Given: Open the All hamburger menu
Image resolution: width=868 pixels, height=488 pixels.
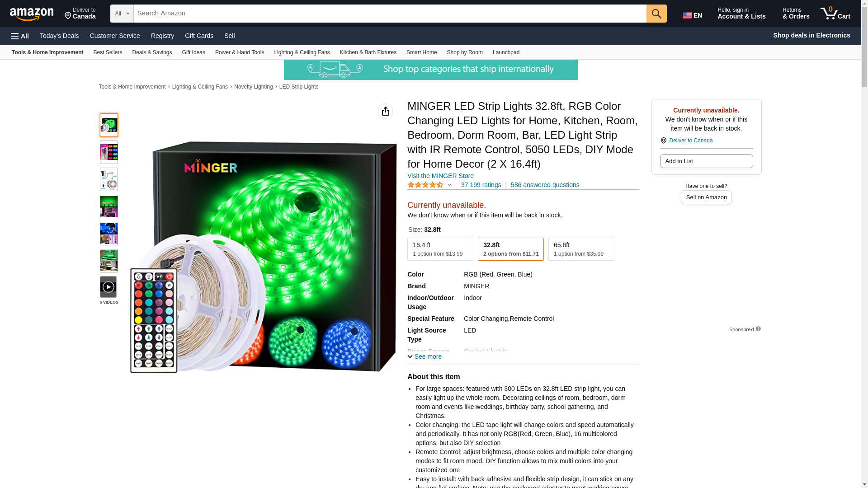Looking at the screenshot, I should tap(20, 36).
